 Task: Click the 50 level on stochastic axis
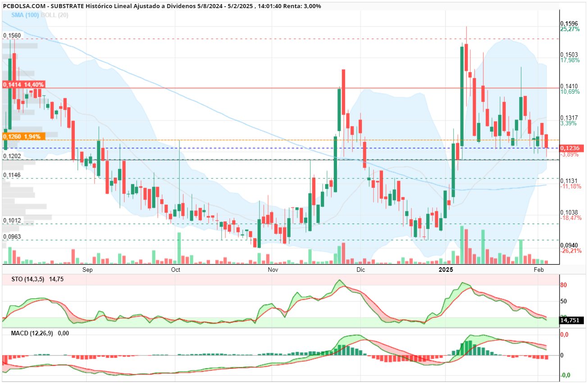tap(563, 301)
